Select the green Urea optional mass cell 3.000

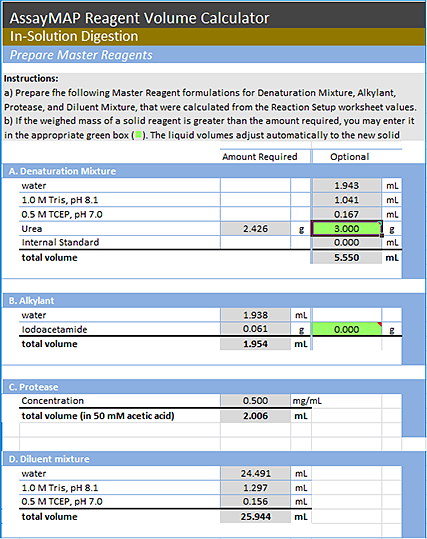pos(346,229)
